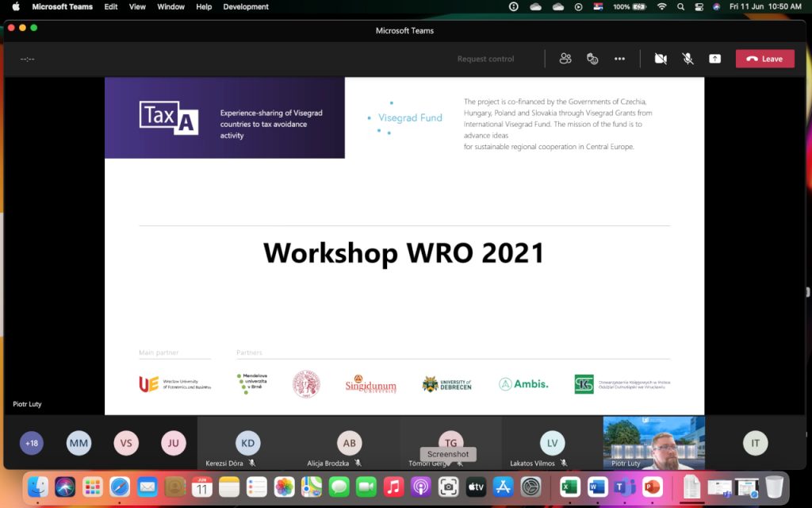Open the Edit menu

(x=111, y=6)
